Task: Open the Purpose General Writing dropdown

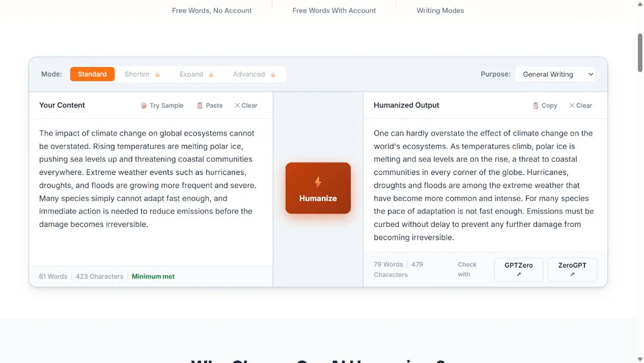Action: pyautogui.click(x=555, y=74)
